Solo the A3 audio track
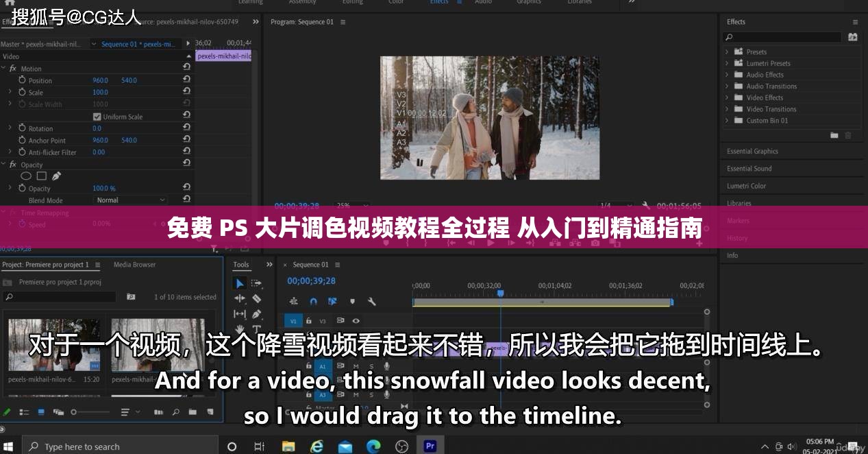Screen dimensions: 868x454 371,394
